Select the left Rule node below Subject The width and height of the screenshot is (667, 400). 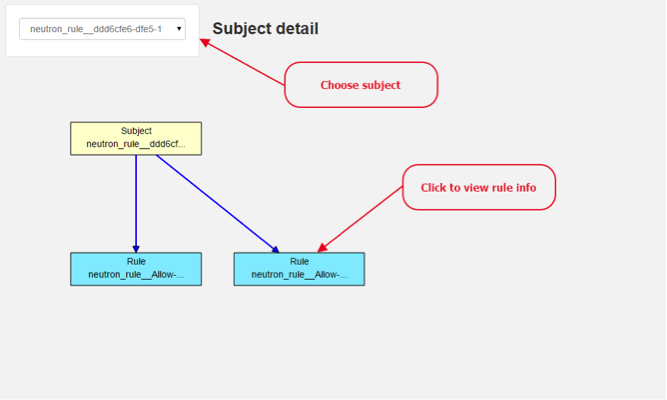click(136, 269)
